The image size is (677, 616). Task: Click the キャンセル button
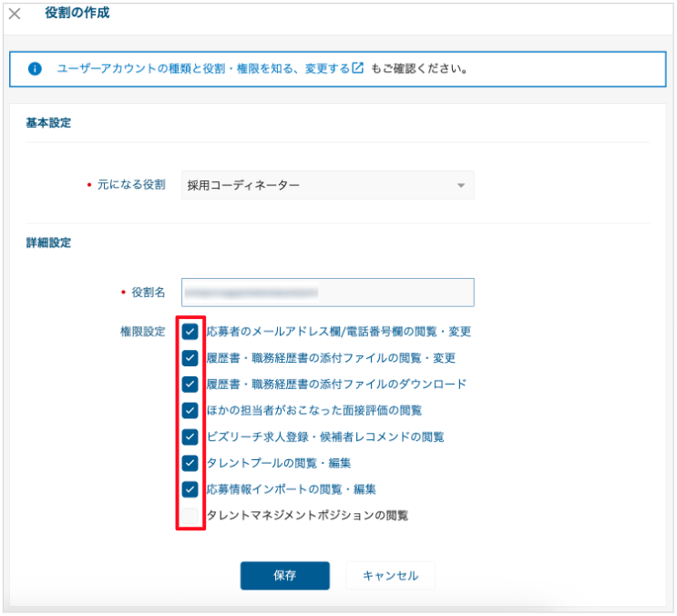[x=390, y=576]
